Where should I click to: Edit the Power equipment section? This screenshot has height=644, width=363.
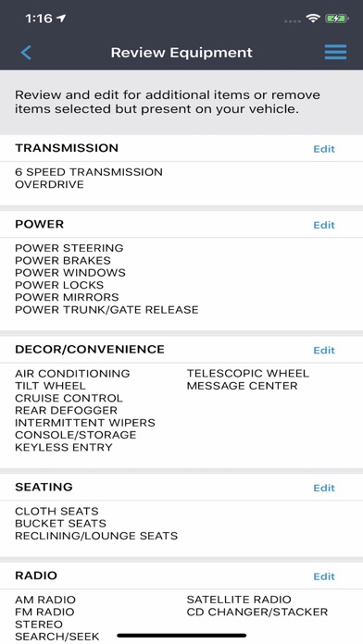[x=324, y=225]
